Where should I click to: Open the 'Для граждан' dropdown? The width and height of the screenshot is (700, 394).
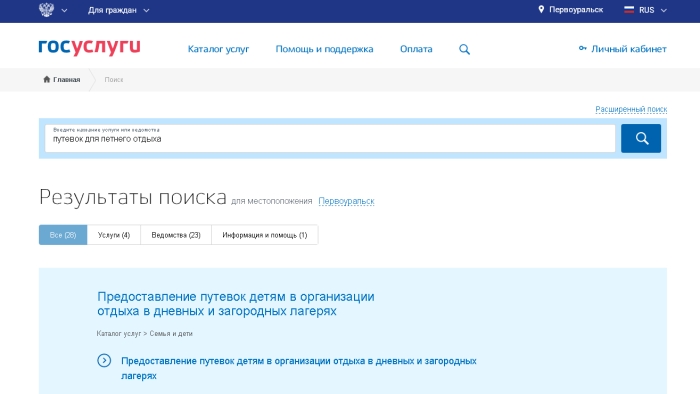tap(118, 10)
